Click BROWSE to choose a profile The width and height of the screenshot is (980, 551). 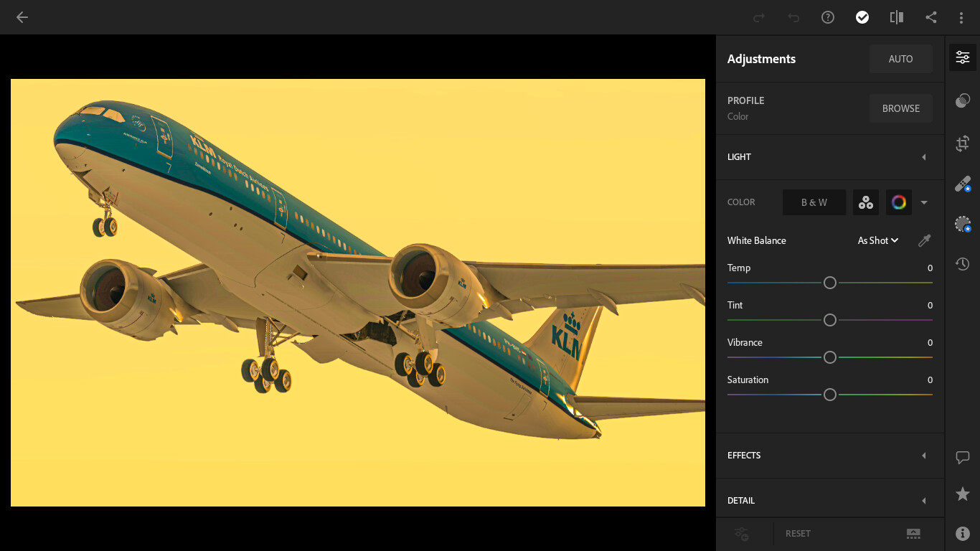[901, 108]
